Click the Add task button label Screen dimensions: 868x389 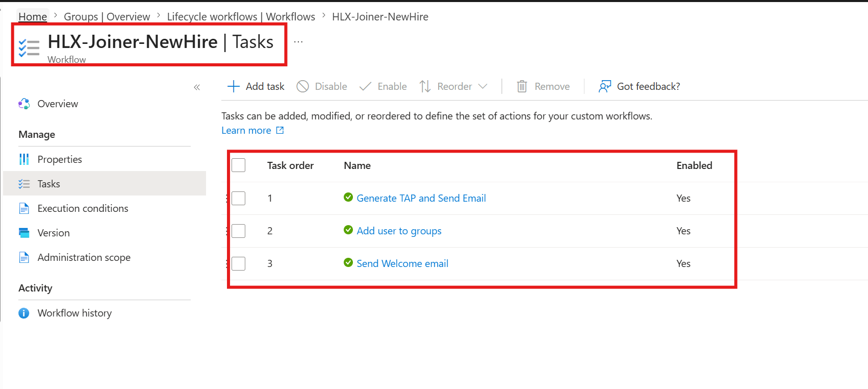coord(265,86)
